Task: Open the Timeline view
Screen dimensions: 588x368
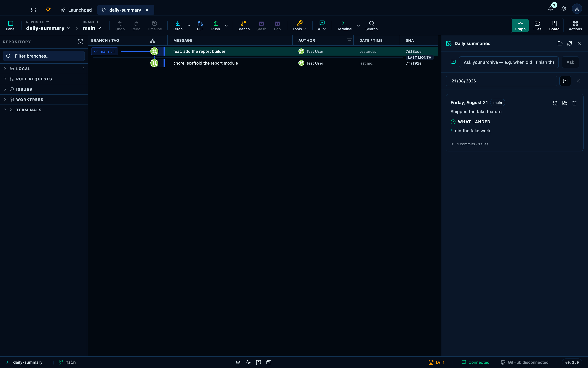Action: click(x=155, y=26)
